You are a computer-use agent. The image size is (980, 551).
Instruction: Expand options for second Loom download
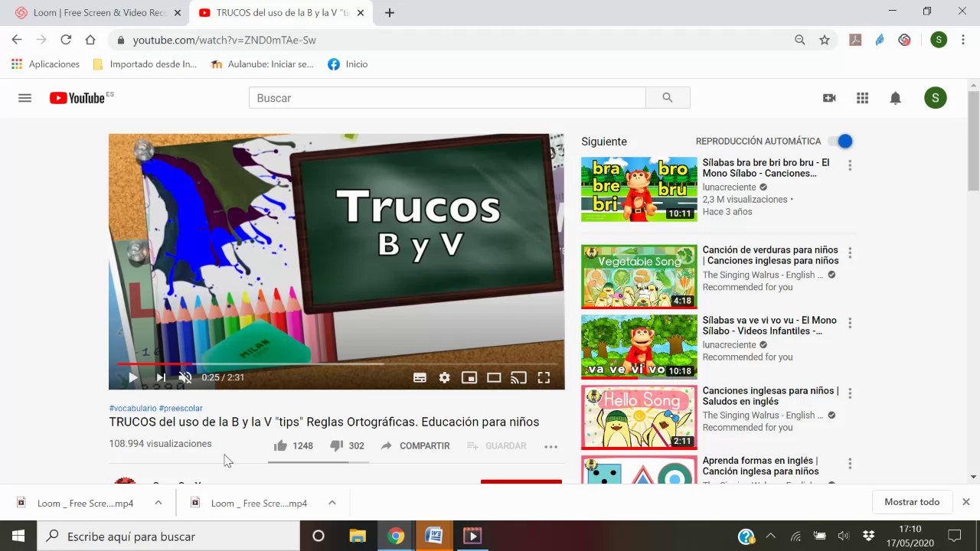(332, 503)
